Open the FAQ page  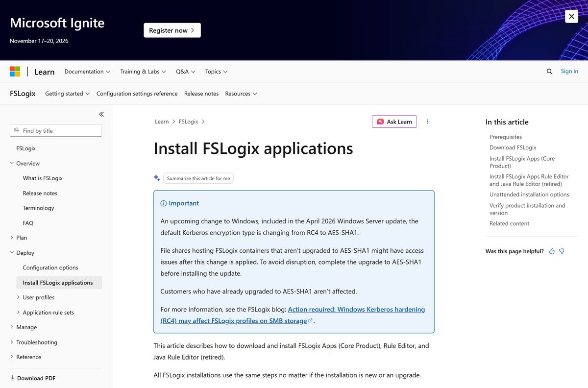(28, 223)
